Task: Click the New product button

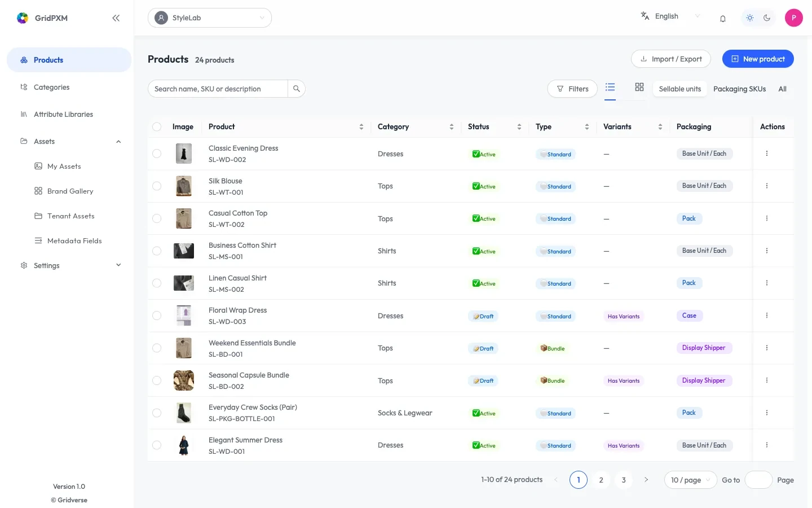Action: pyautogui.click(x=758, y=59)
